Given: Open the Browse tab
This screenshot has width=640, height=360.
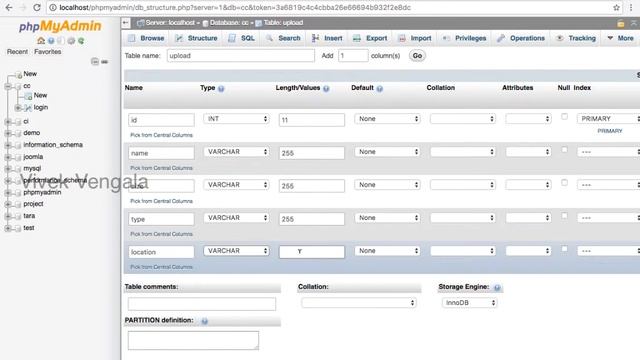Looking at the screenshot, I should coord(146,38).
